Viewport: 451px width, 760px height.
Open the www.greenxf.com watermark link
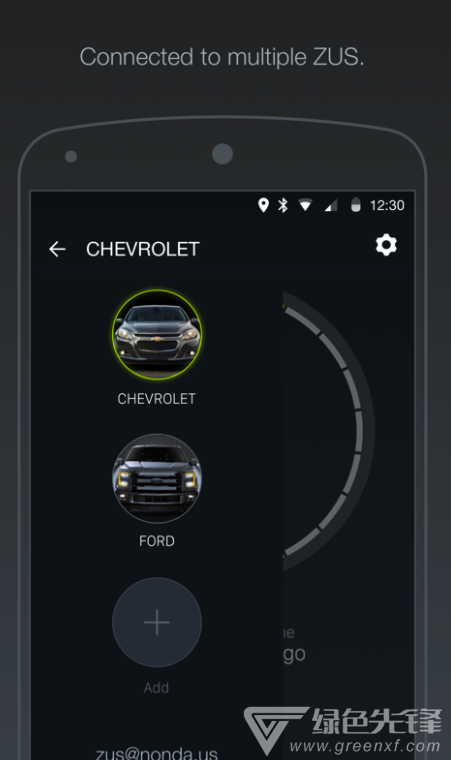[365, 746]
